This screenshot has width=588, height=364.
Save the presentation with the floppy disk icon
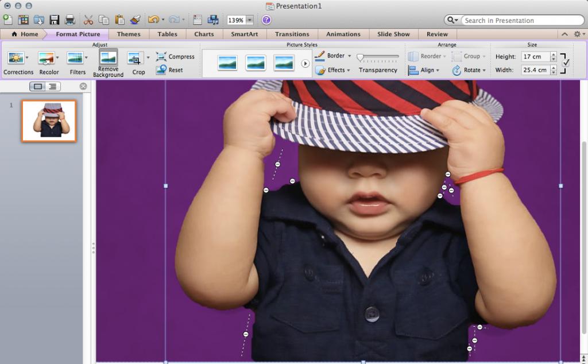tap(55, 20)
